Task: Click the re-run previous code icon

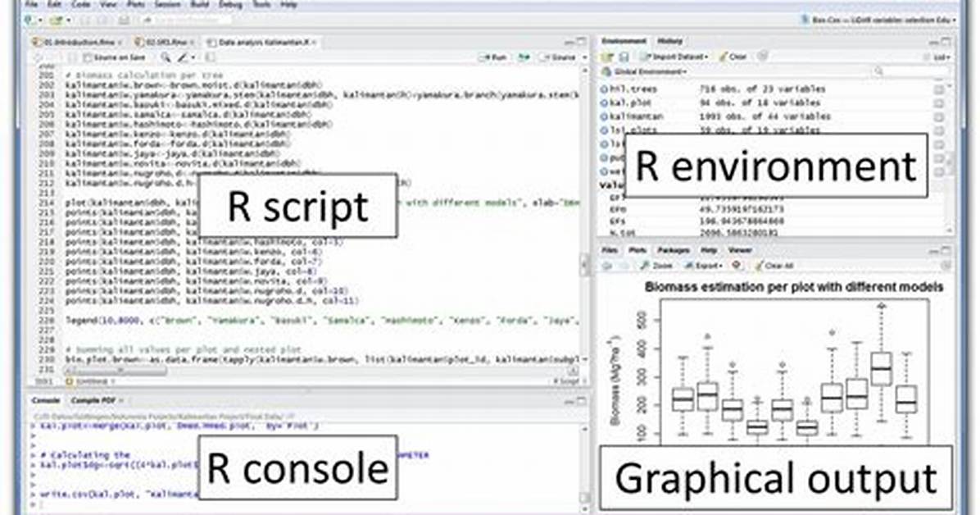Action: tap(524, 57)
